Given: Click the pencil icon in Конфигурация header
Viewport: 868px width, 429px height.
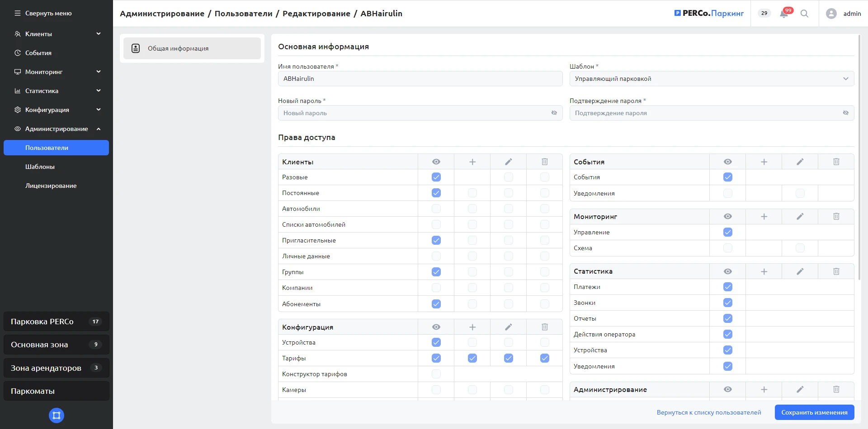Looking at the screenshot, I should (x=508, y=327).
